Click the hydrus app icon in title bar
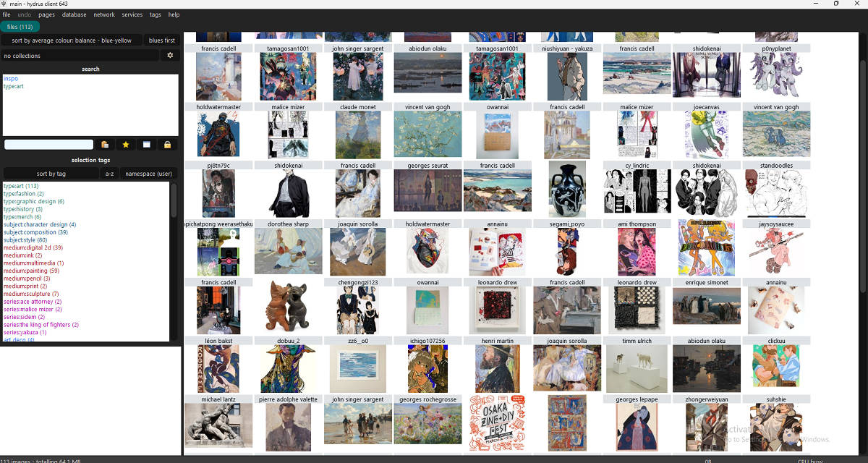The image size is (868, 463). coord(4,4)
